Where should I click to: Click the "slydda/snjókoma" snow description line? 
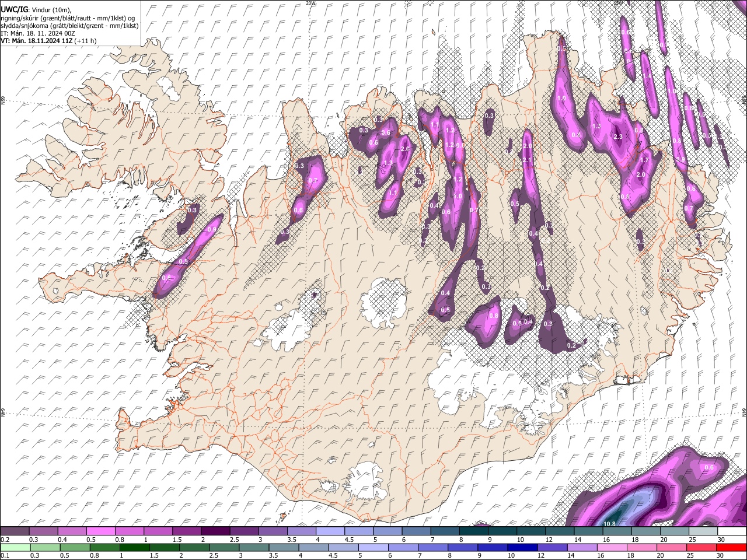click(69, 26)
